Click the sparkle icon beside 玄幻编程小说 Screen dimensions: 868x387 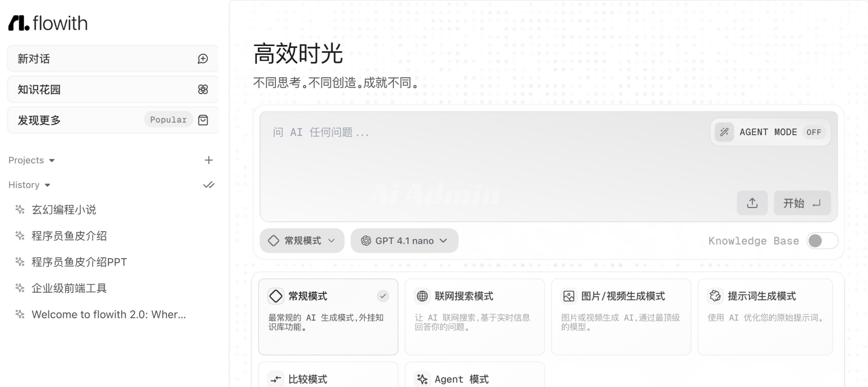[x=20, y=210]
